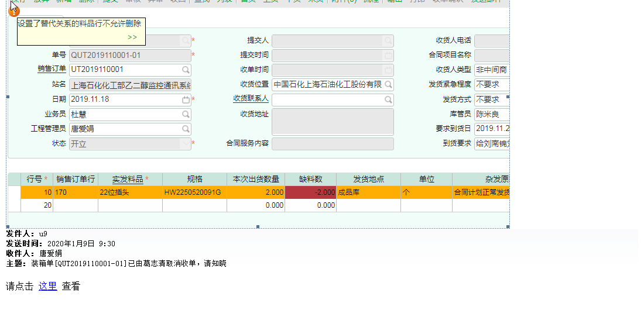Click the >> link in the tooltip
This screenshot has width=644, height=310.
click(132, 37)
